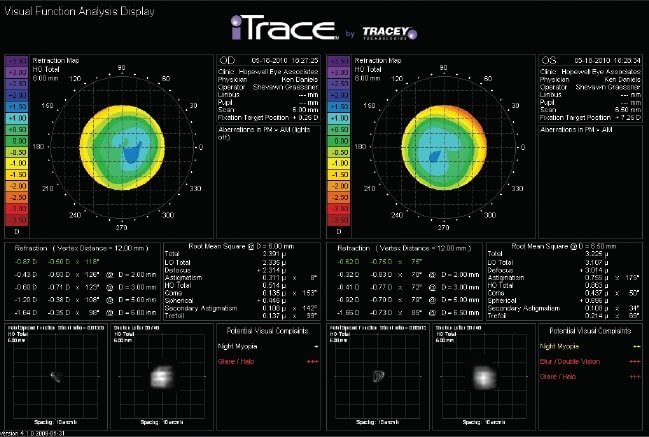Click the version number in the bottom corner
This screenshot has height=437, width=649.
32,433
